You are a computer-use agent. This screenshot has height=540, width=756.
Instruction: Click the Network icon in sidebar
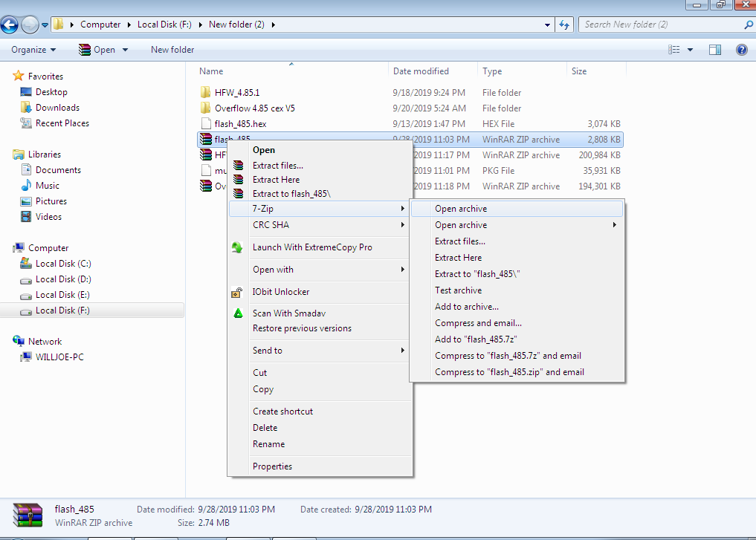[x=19, y=341]
